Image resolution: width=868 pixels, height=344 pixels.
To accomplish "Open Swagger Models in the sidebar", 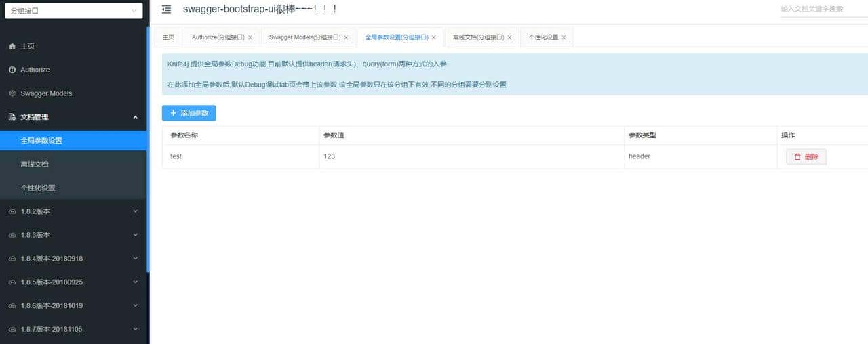I will tap(73, 93).
